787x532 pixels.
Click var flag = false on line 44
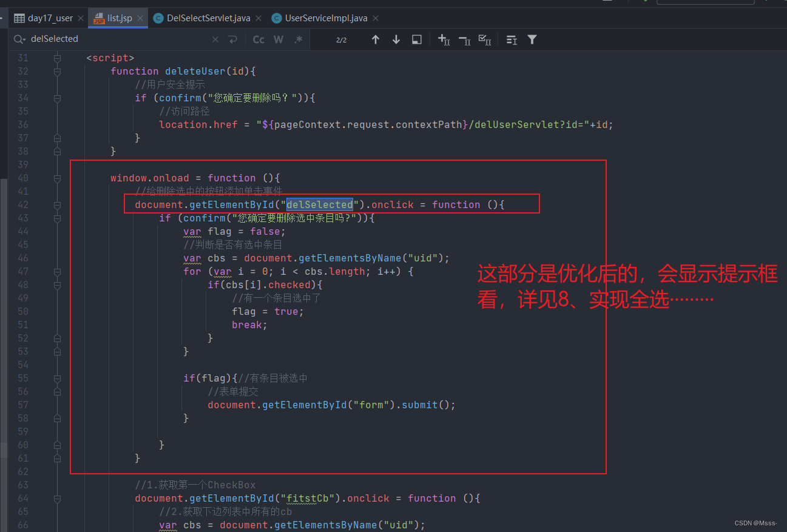(235, 232)
